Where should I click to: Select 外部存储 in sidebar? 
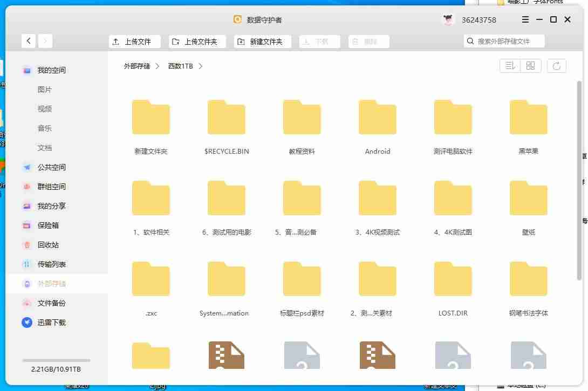(57, 284)
